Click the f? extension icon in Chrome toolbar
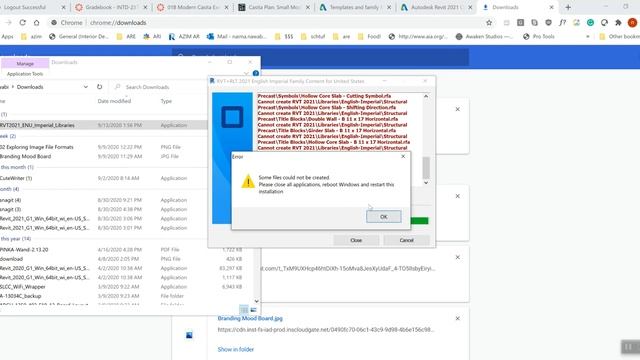The image size is (640, 360). (x=562, y=23)
